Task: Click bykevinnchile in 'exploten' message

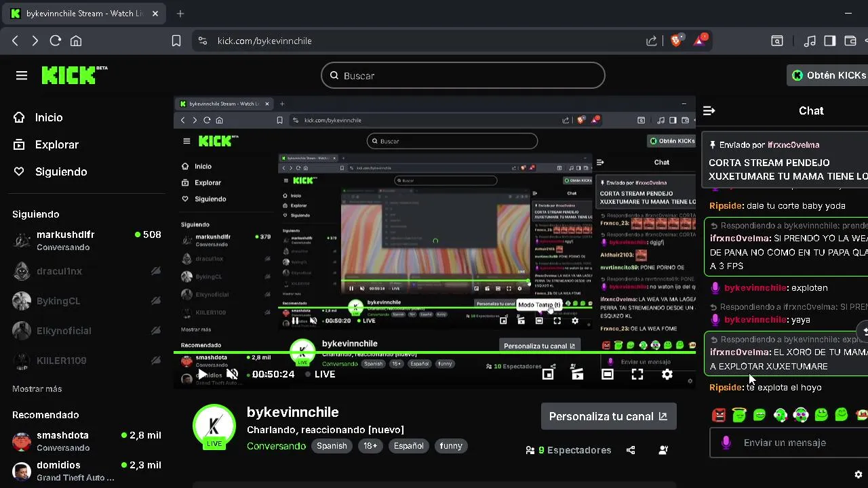Action: click(755, 287)
